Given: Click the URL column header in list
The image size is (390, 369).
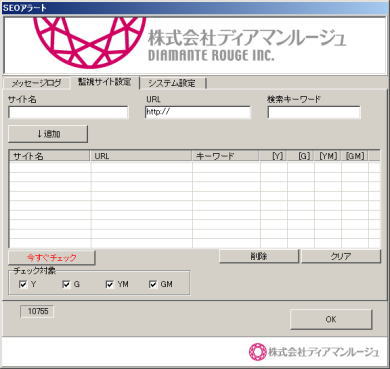Looking at the screenshot, I should [x=141, y=156].
